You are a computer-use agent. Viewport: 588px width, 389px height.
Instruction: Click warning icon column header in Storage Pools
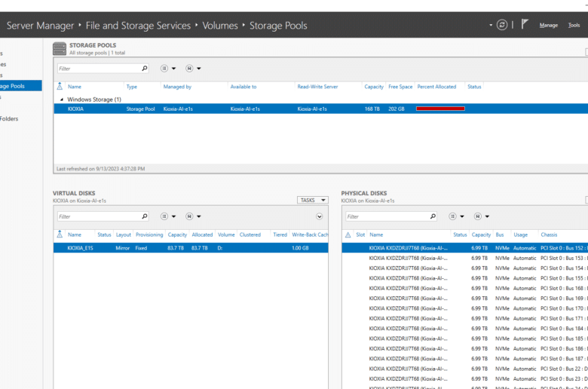pyautogui.click(x=60, y=86)
